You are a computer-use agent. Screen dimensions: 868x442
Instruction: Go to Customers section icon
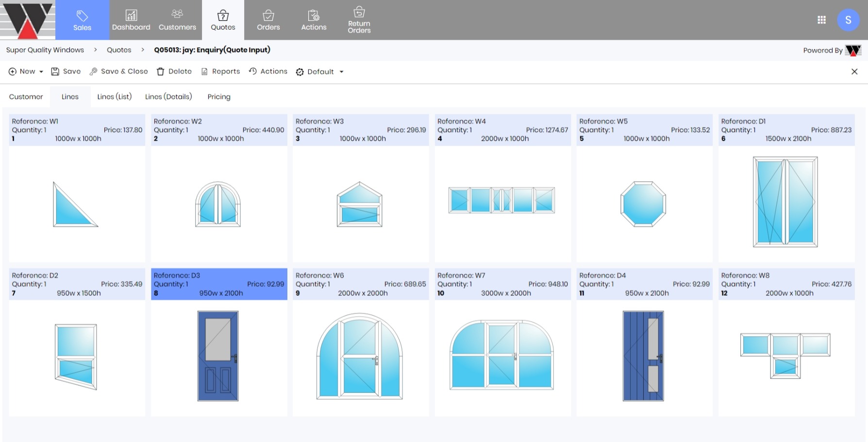(x=177, y=14)
